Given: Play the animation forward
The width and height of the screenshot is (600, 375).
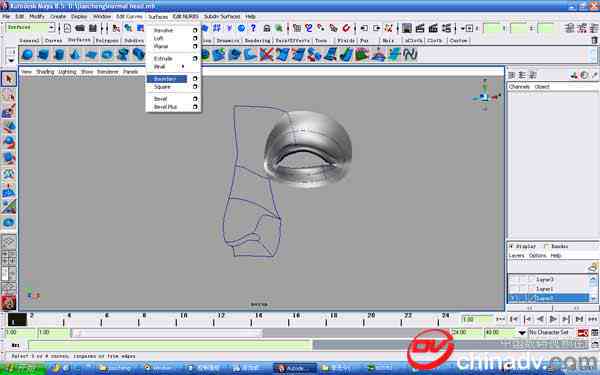Looking at the screenshot, I should (553, 319).
